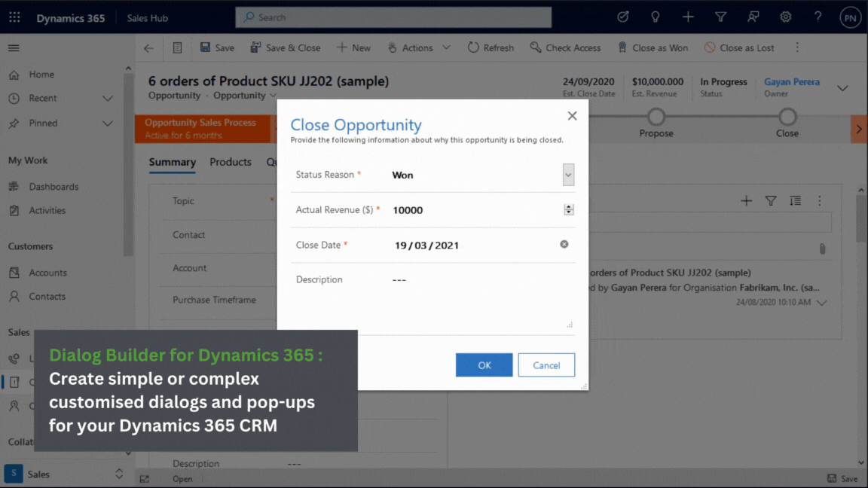Adjust Actual Revenue with stepper arrows
This screenshot has height=488, width=868.
click(569, 209)
